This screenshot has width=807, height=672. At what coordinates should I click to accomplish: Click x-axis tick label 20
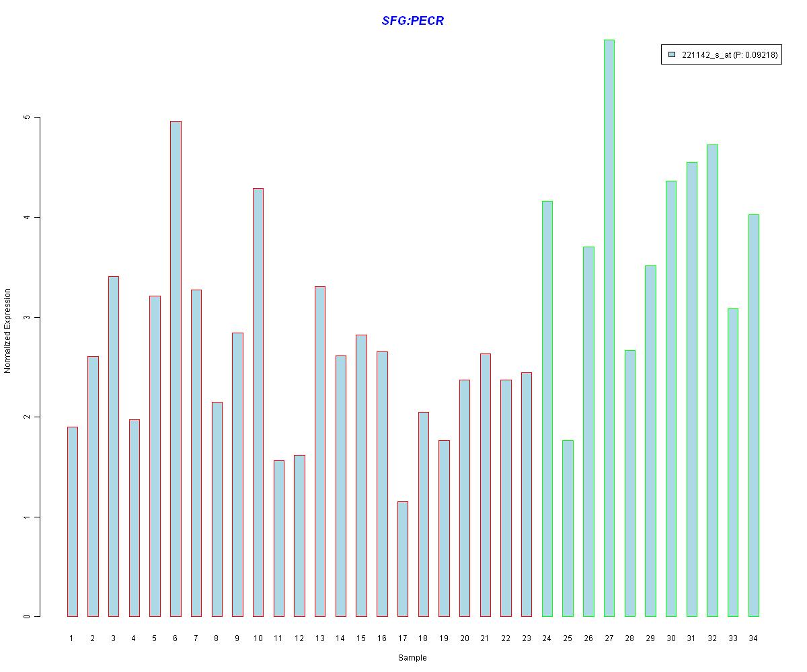pos(464,638)
